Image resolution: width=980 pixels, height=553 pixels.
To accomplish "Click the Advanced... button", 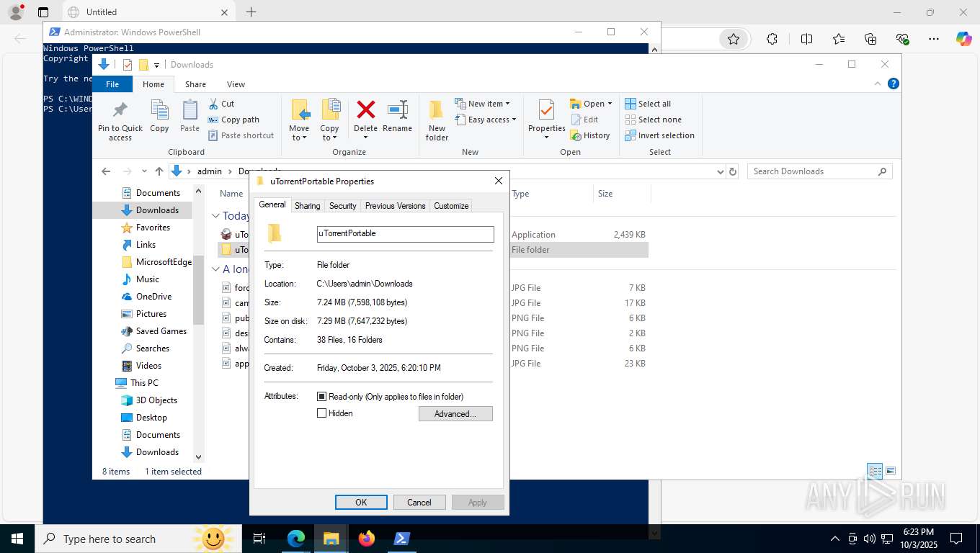I will [455, 414].
